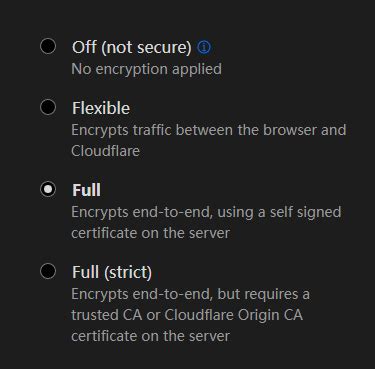Click the lone "Cloudflare" line under Flexible

point(105,151)
